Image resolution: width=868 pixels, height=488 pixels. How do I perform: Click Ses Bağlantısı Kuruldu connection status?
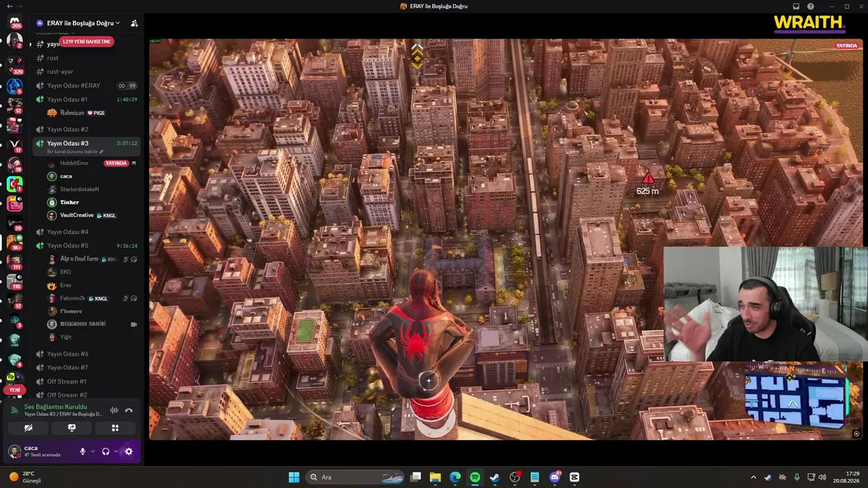tap(56, 407)
